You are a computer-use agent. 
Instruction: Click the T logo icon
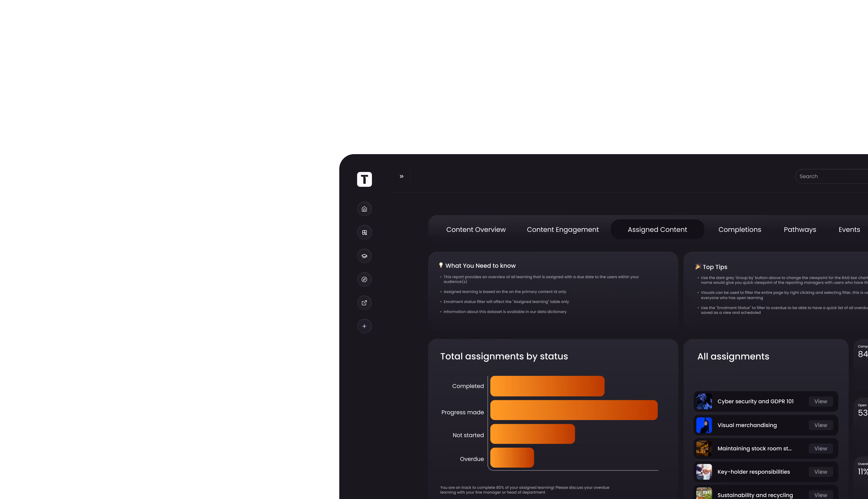pos(364,179)
